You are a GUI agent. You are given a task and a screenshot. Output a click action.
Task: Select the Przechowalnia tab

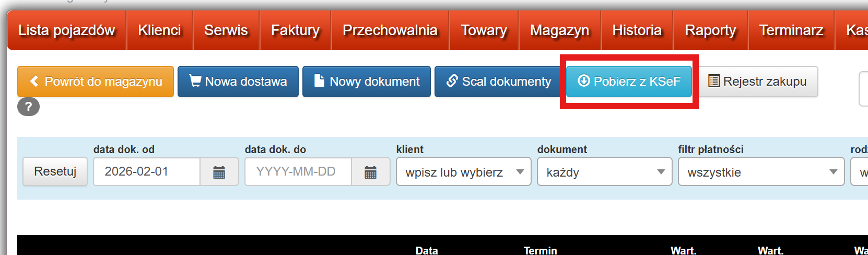point(390,30)
